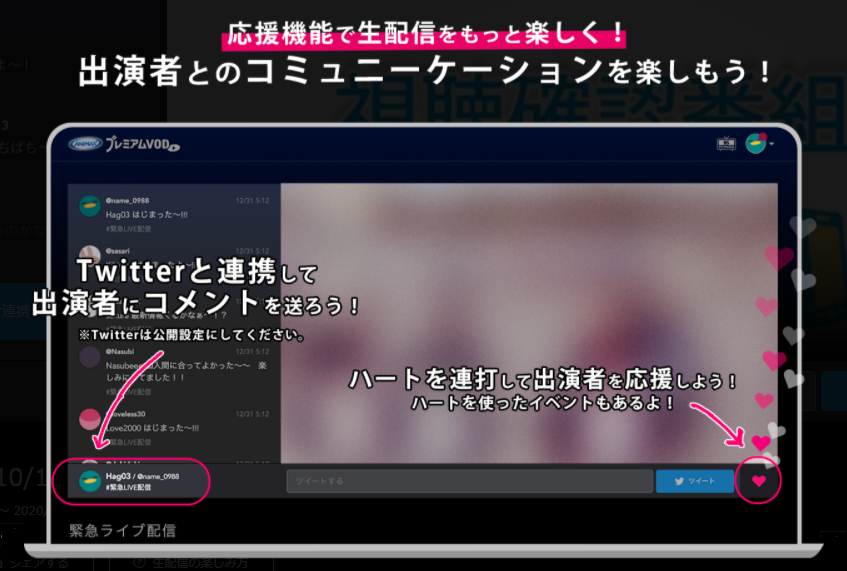Open @name_0988's avatar in first comment
The width and height of the screenshot is (847, 571).
tap(90, 206)
